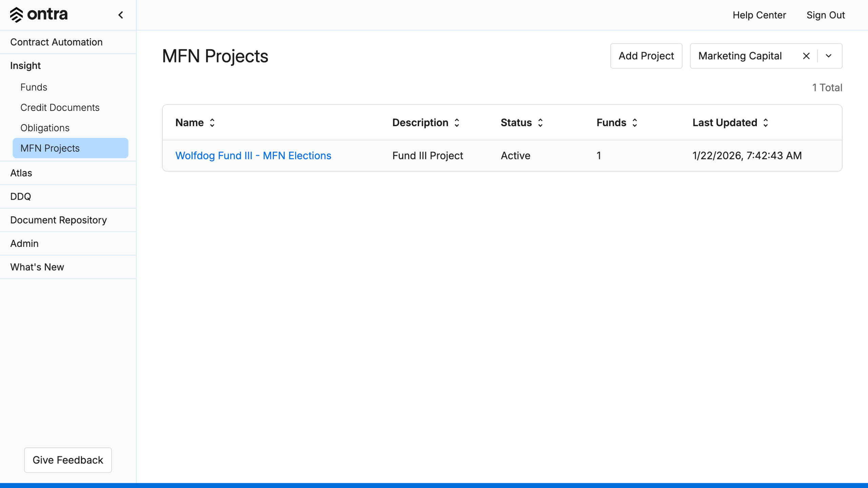Collapse the sidebar with the chevron icon
Image resolution: width=868 pixels, height=488 pixels.
(121, 15)
